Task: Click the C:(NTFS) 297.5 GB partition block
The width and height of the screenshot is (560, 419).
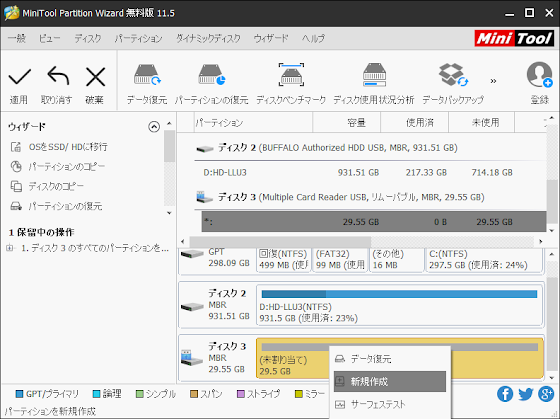Action: [x=484, y=260]
